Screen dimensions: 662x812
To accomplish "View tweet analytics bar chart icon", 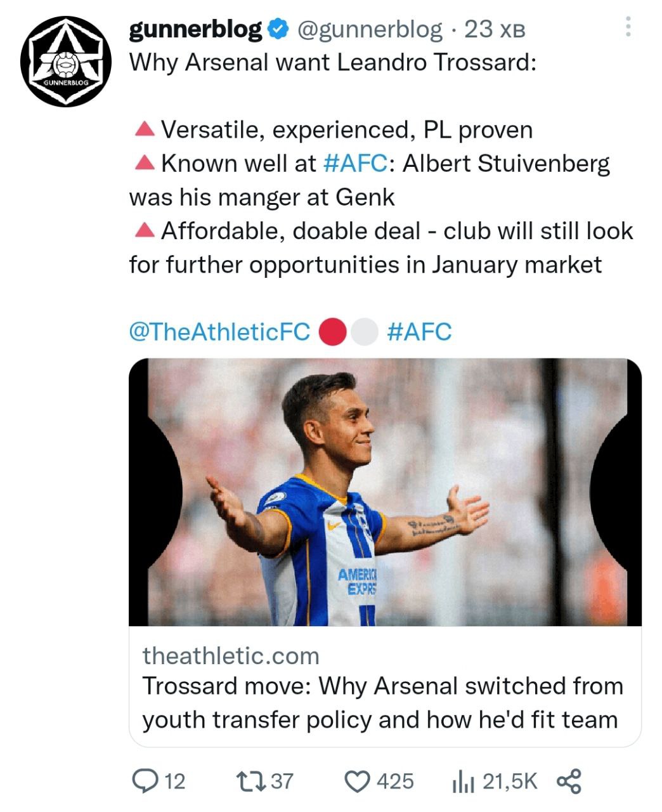I will click(463, 782).
